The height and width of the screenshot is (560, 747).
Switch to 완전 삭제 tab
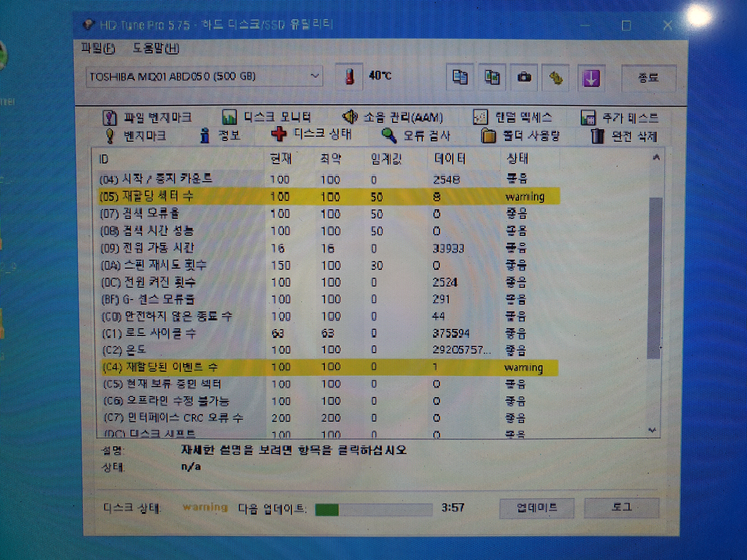pyautogui.click(x=624, y=136)
